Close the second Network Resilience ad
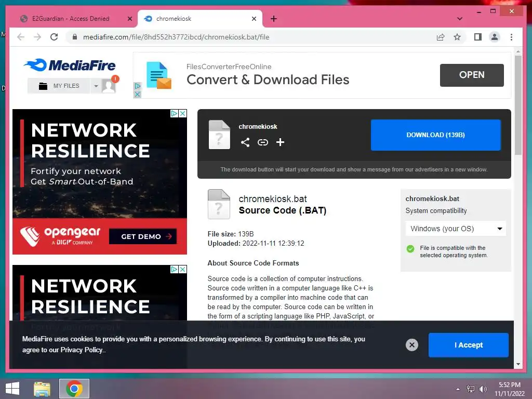Screen dimensions: 532x399 click(x=182, y=270)
